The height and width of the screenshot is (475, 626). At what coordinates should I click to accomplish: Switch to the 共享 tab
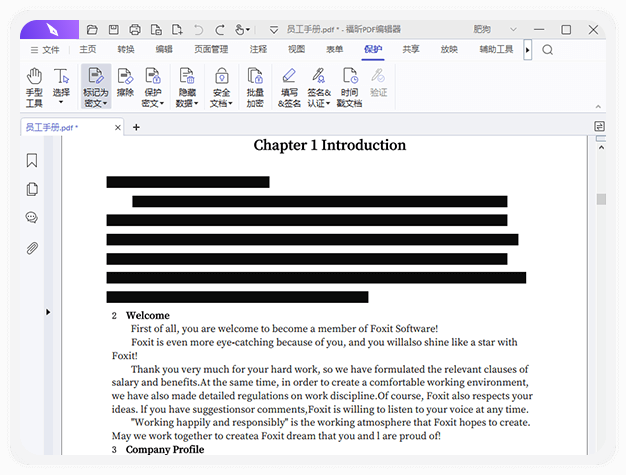tap(411, 49)
